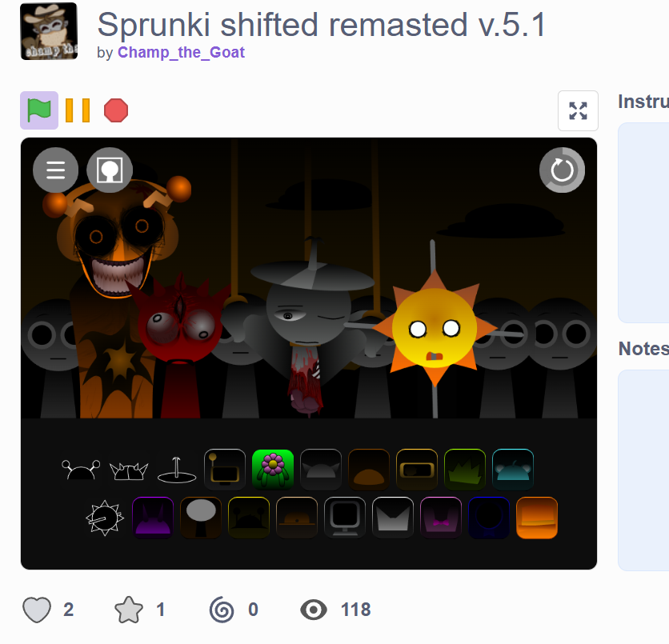
Task: Click the green flag start button
Action: pyautogui.click(x=39, y=110)
